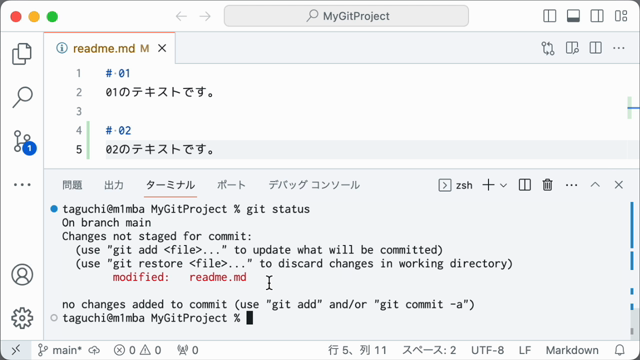Viewport: 640px width, 360px height.
Task: Open the Accounts icon in activity bar
Action: tap(22, 275)
